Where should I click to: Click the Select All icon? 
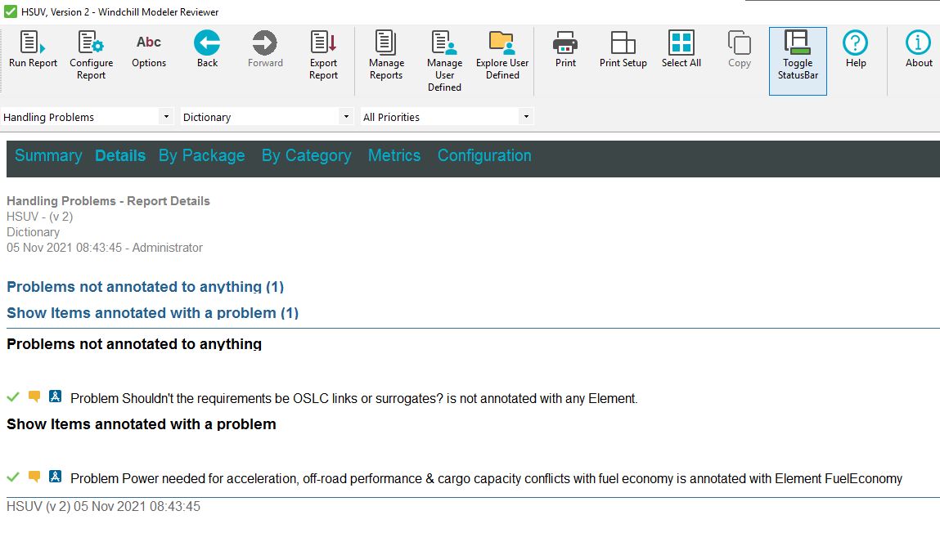pos(681,49)
